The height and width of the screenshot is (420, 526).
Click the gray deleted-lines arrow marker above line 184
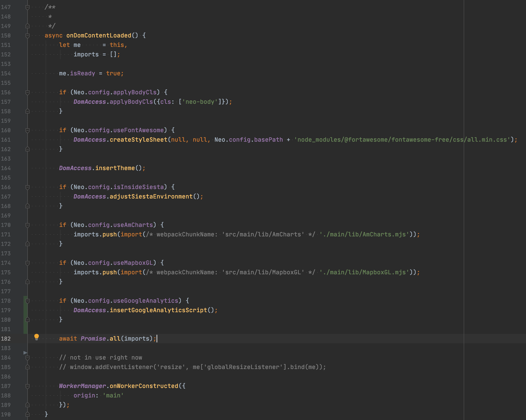tap(25, 353)
